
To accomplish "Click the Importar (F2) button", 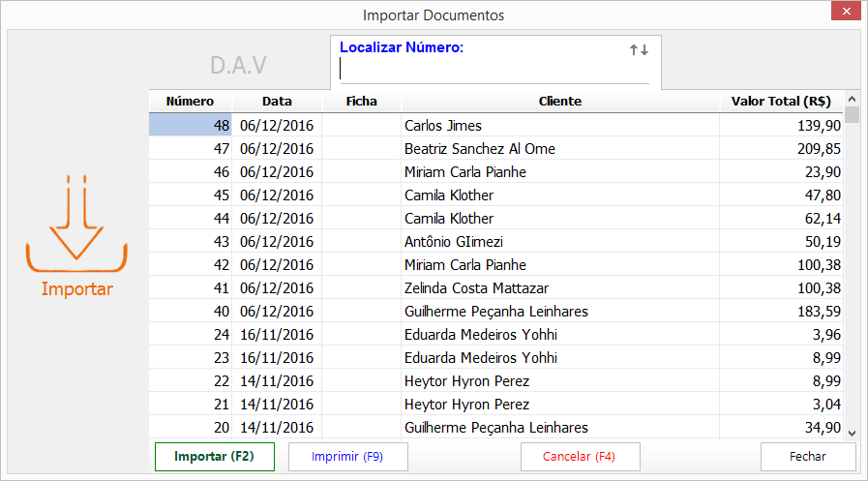I will 214,457.
